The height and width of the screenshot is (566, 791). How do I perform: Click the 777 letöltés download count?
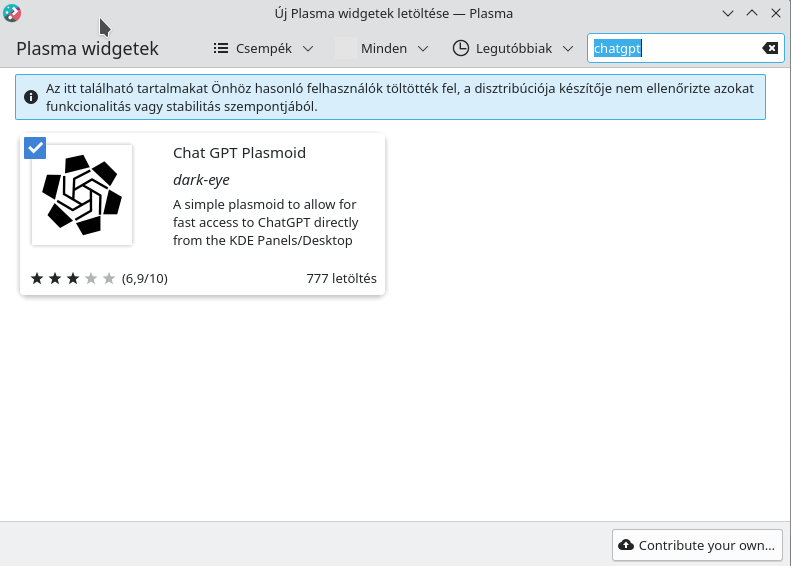coord(342,278)
